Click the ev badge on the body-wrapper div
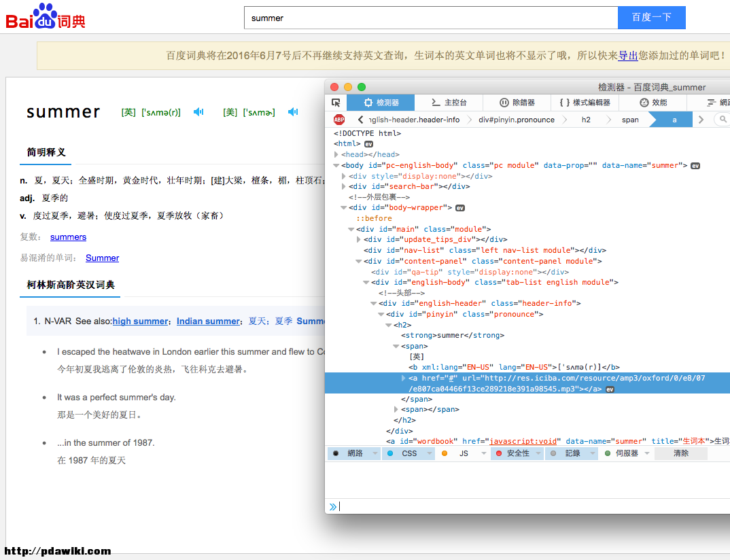The height and width of the screenshot is (560, 730). tap(460, 208)
